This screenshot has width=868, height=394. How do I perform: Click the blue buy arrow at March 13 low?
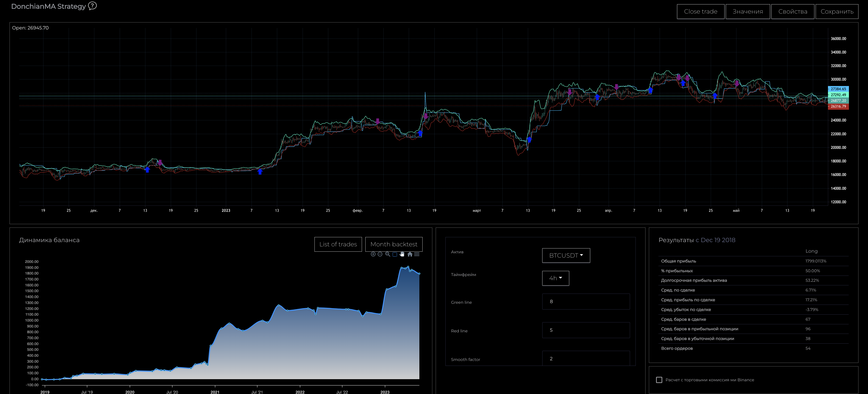pos(529,139)
